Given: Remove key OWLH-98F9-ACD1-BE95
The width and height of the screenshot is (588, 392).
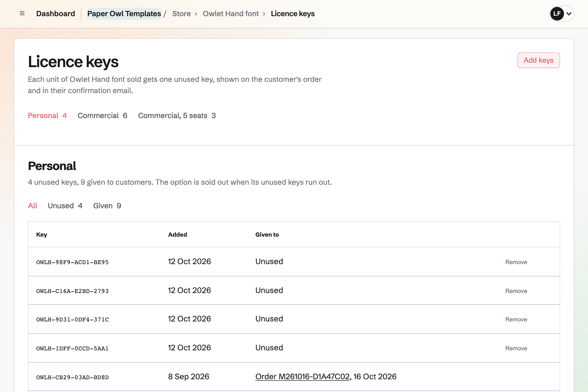Looking at the screenshot, I should [516, 262].
